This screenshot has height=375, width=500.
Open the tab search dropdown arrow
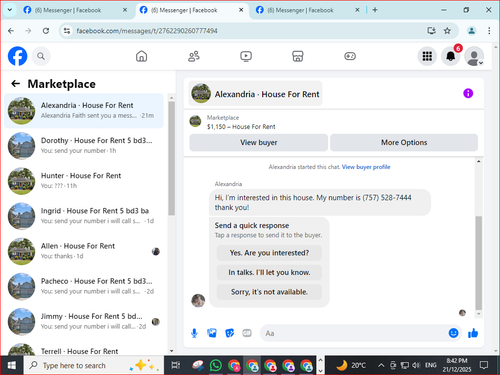[x=10, y=10]
